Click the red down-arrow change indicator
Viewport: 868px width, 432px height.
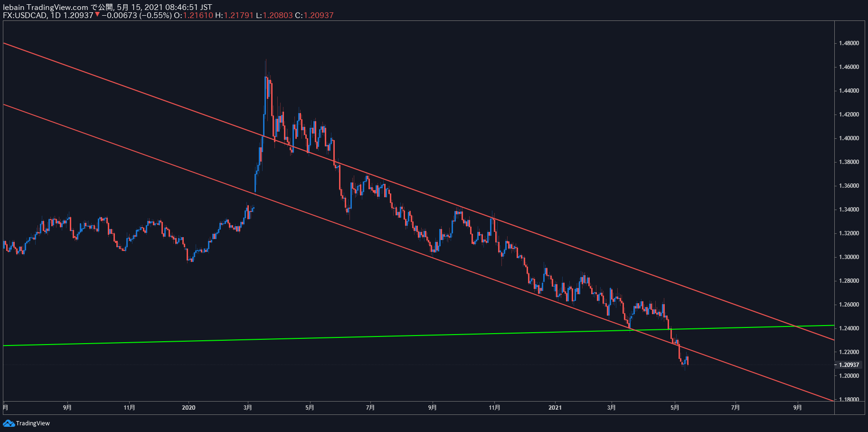97,15
